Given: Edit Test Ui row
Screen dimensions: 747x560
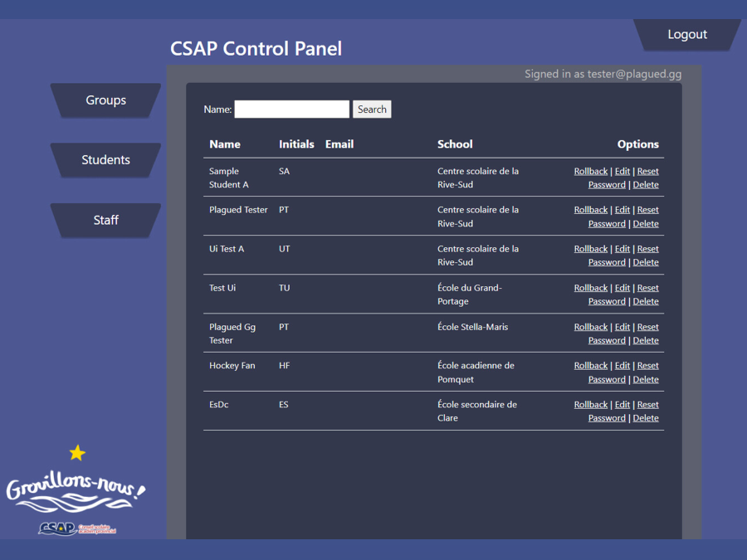Looking at the screenshot, I should click(622, 288).
